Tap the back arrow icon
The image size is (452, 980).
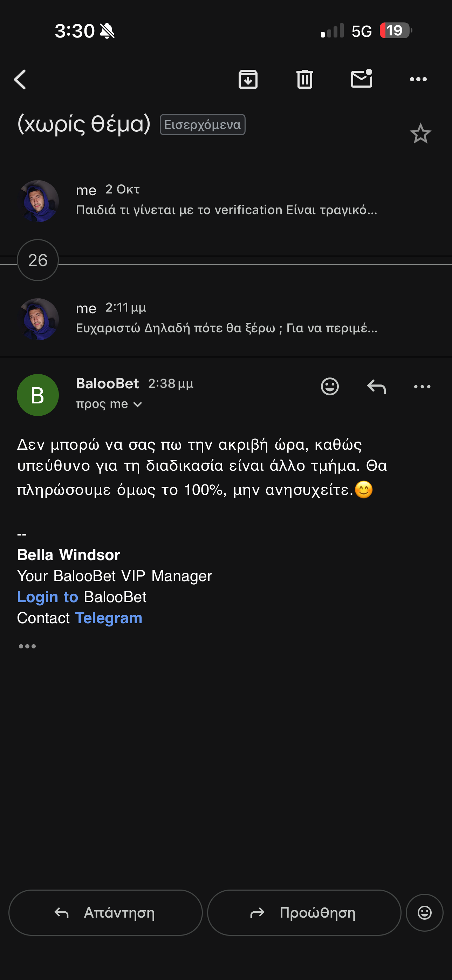[20, 80]
